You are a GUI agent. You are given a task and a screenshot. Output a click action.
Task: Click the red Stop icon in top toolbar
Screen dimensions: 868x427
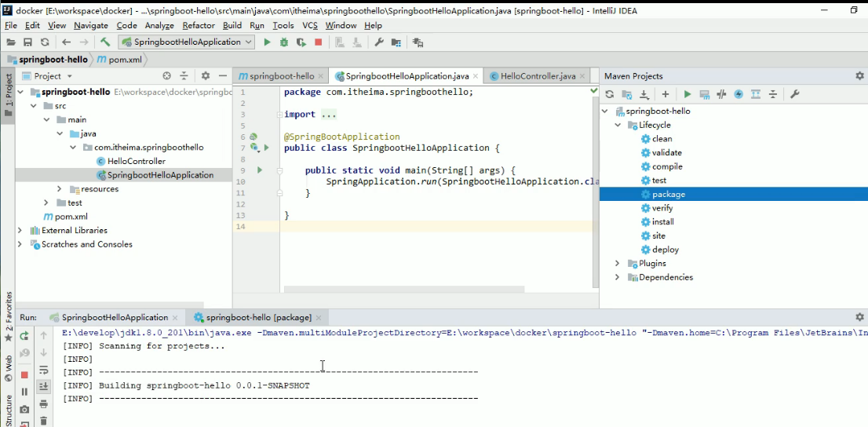click(x=319, y=42)
